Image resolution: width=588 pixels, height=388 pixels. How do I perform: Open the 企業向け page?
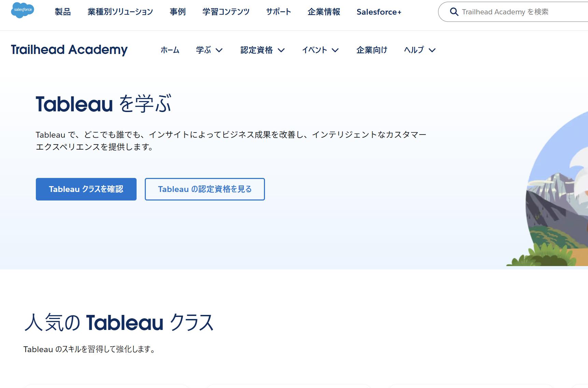click(372, 50)
